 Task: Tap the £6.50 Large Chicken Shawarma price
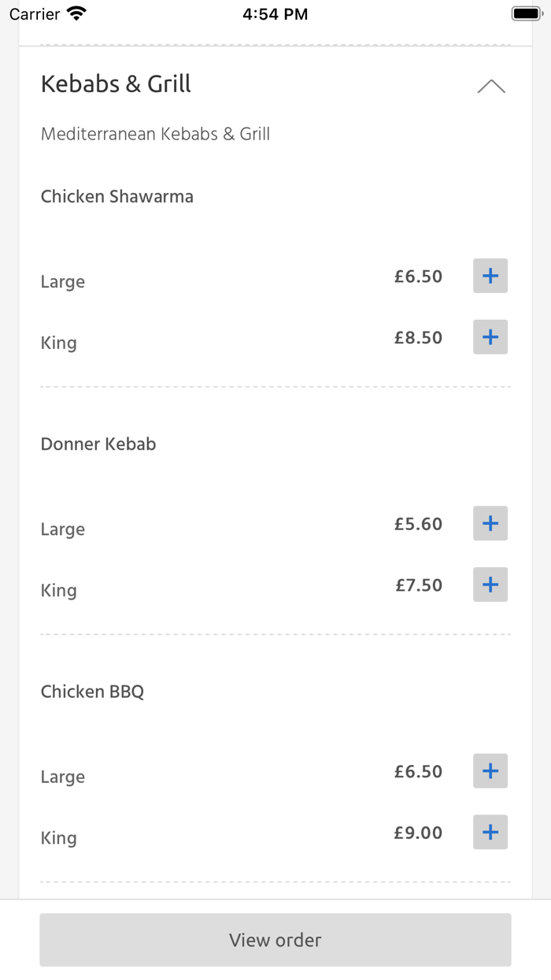[418, 277]
